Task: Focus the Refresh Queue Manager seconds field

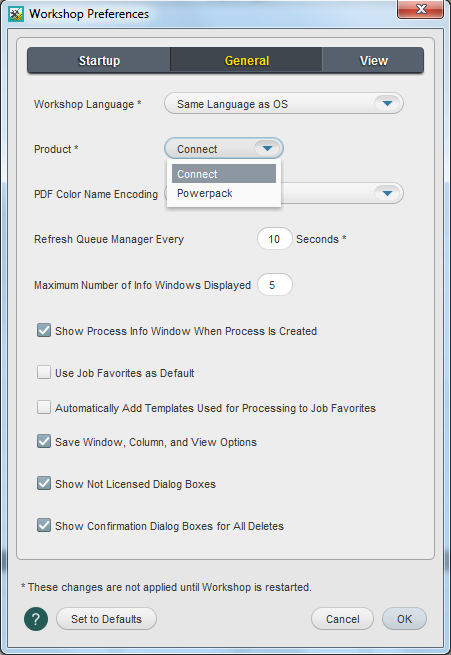Action: [274, 239]
